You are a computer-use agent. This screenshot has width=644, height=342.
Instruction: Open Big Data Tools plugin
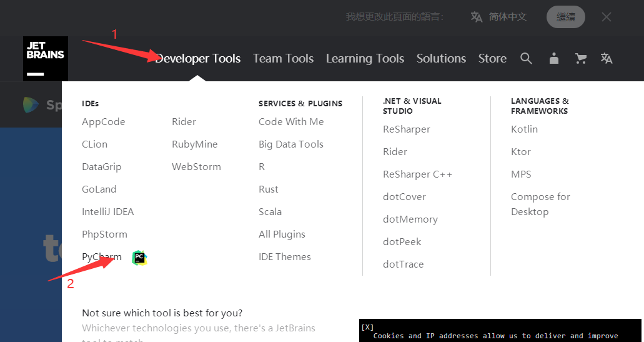291,144
